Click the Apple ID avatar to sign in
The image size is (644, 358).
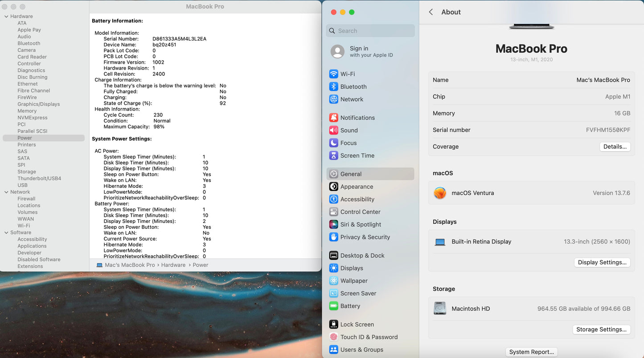(x=337, y=52)
